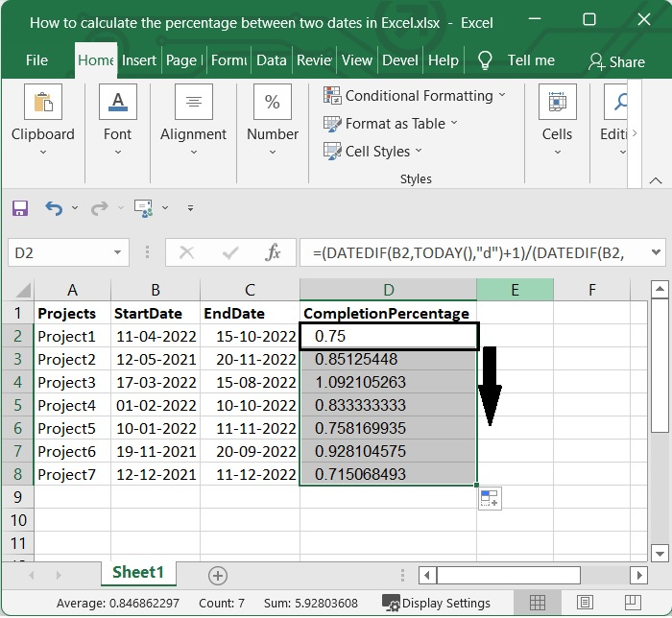The height and width of the screenshot is (618, 672).
Task: Cancel formula entry with the X icon
Action: [187, 252]
